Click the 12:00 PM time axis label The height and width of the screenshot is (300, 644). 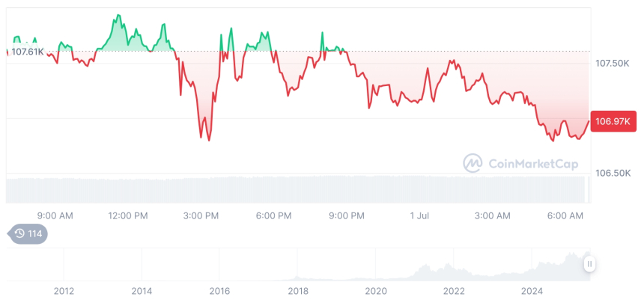tap(128, 215)
